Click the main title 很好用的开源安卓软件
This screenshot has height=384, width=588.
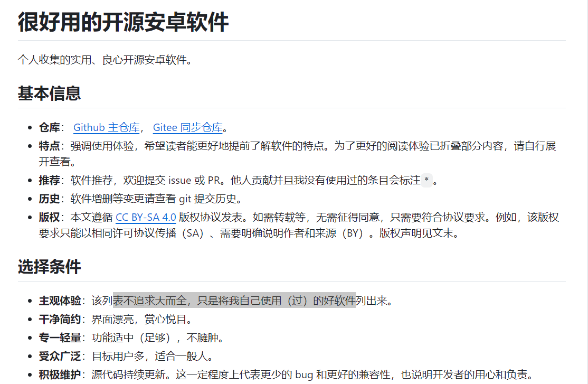pos(123,22)
